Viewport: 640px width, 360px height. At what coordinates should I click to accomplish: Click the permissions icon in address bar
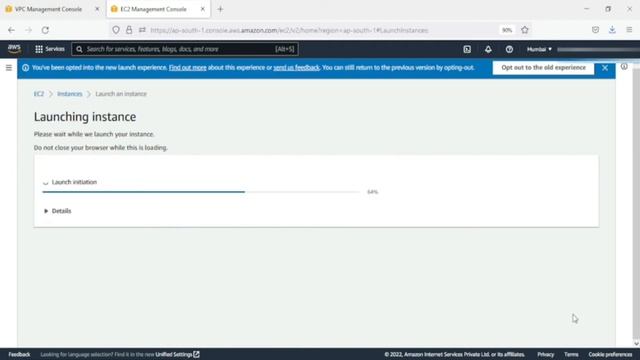[142, 30]
